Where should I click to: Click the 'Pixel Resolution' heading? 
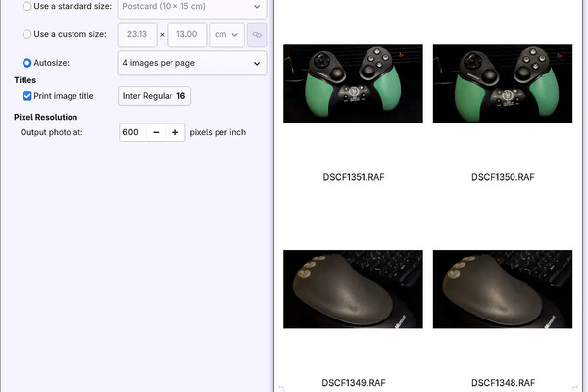click(46, 117)
